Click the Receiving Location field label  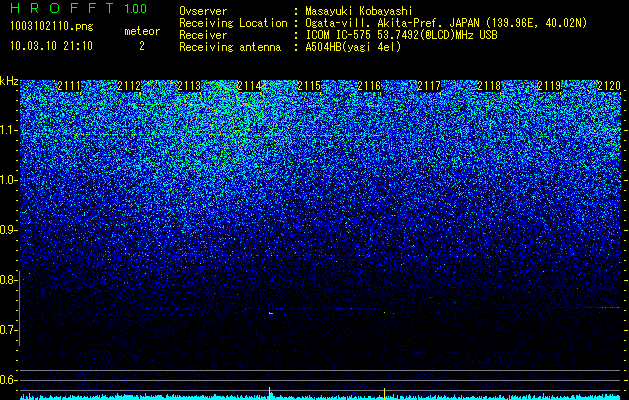233,23
